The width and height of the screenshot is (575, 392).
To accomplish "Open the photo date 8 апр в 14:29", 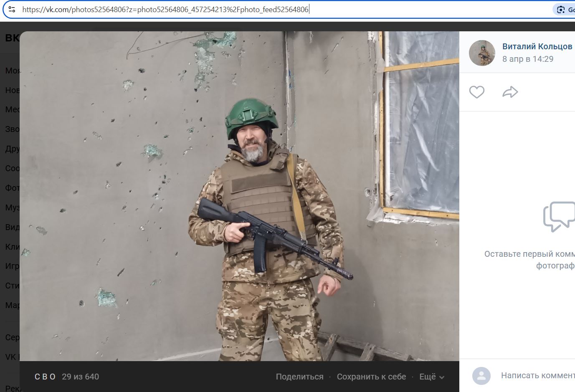I will pos(528,59).
